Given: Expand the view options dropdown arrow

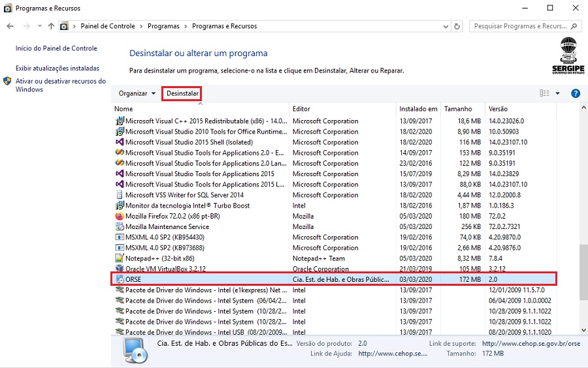Looking at the screenshot, I should 558,93.
